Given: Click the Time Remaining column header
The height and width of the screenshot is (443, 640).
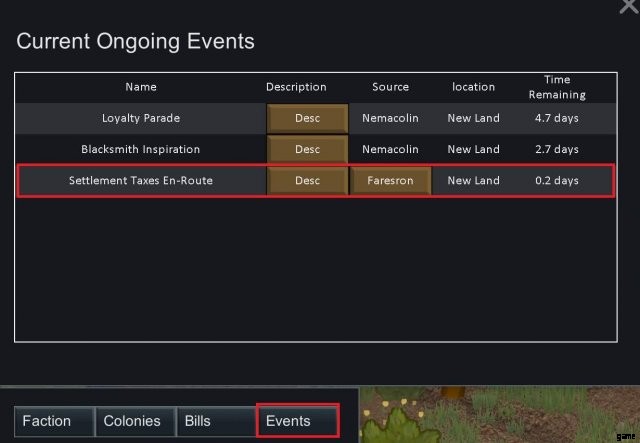Looking at the screenshot, I should pos(557,87).
